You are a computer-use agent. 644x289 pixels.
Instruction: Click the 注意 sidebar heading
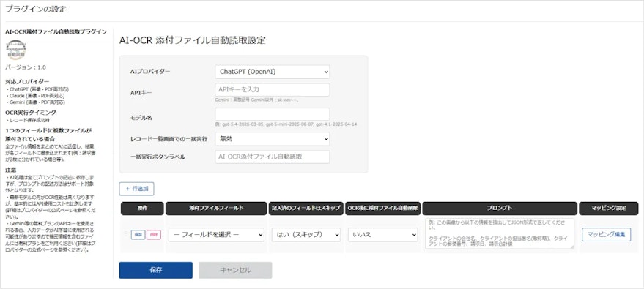(x=11, y=170)
